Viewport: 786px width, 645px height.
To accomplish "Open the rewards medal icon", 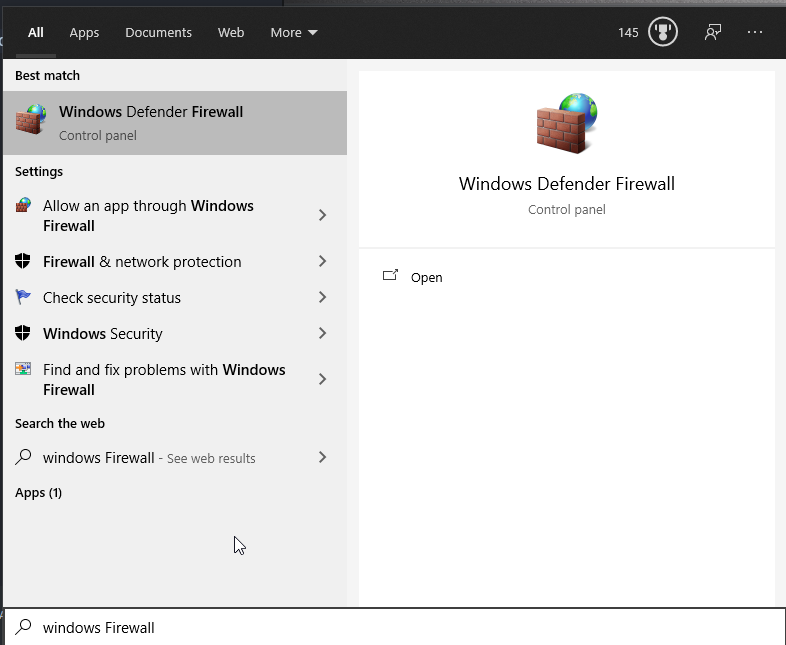I will (x=662, y=32).
